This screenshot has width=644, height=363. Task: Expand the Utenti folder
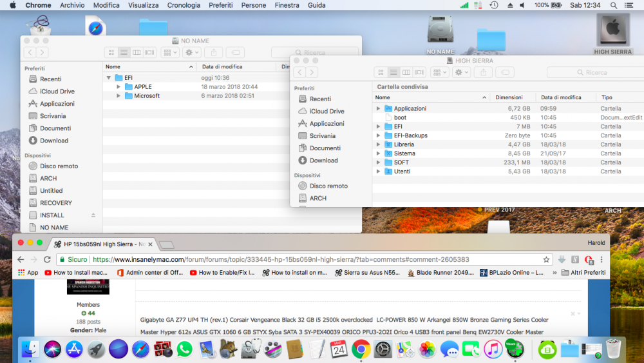pyautogui.click(x=378, y=172)
